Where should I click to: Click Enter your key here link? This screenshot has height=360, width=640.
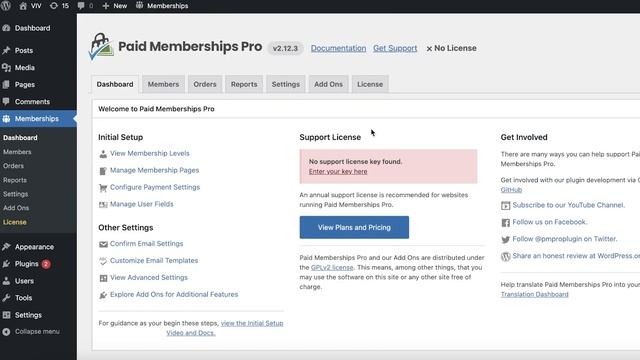pos(338,171)
